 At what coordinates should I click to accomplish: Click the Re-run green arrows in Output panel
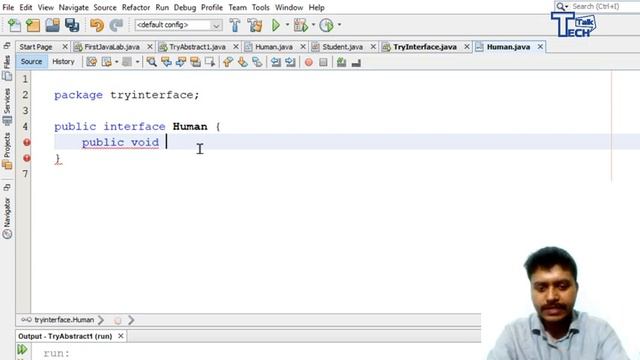pyautogui.click(x=22, y=349)
